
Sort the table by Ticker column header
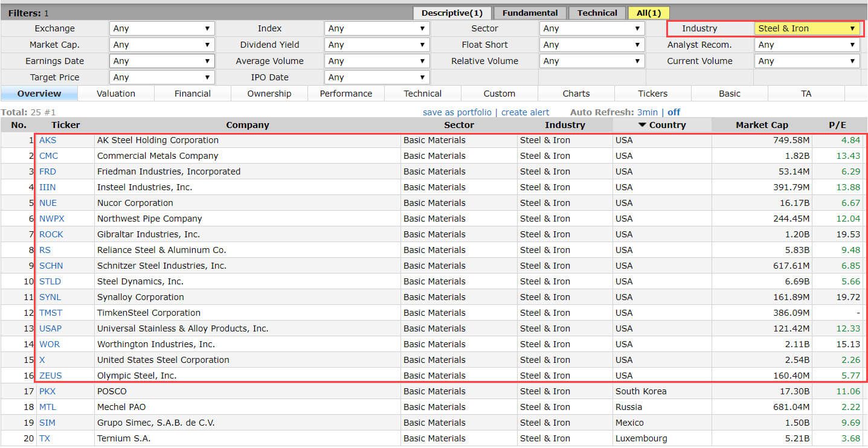(65, 125)
